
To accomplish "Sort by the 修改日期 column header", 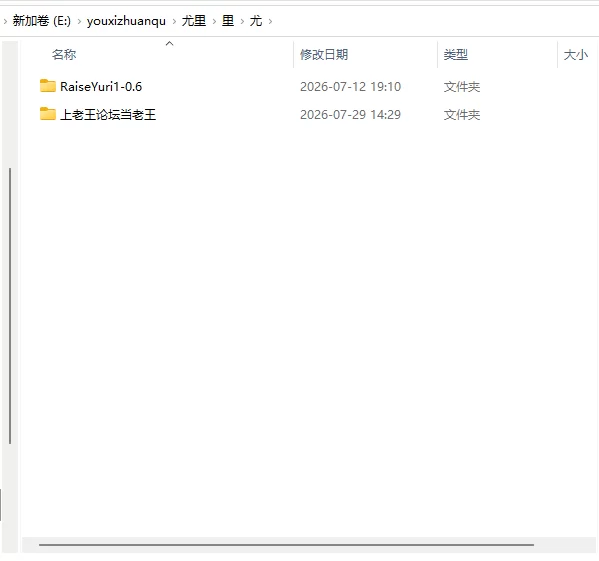I will (x=324, y=55).
